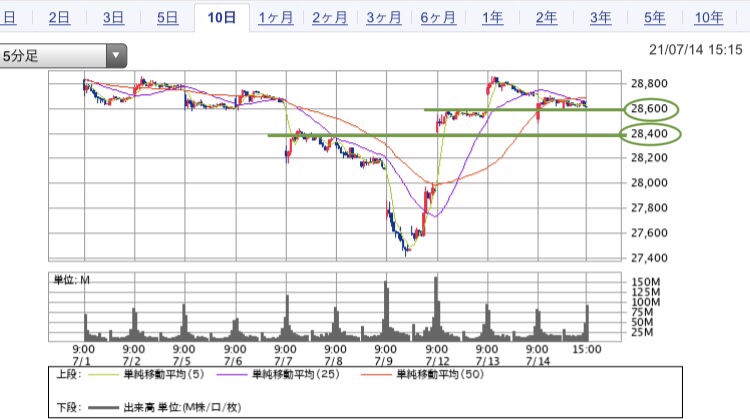Switch to the 2ヶ月 range tab

pyautogui.click(x=330, y=18)
